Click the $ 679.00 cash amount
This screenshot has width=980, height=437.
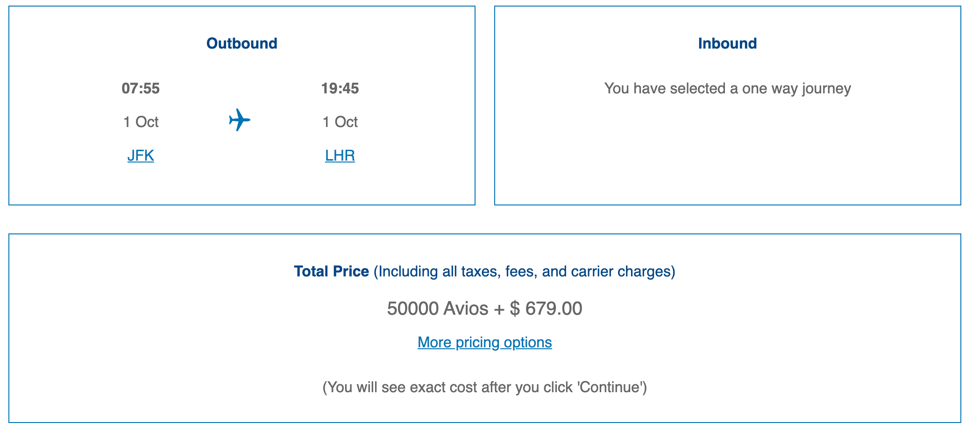(x=553, y=309)
